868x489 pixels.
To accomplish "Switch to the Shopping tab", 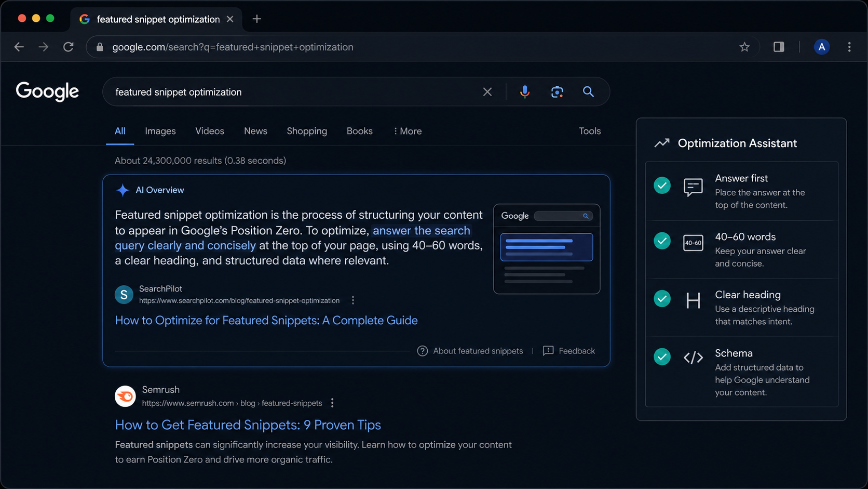I will coord(307,131).
